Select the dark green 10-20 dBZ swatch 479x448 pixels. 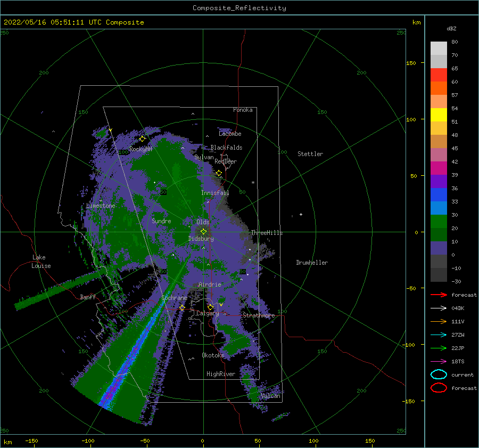439,234
